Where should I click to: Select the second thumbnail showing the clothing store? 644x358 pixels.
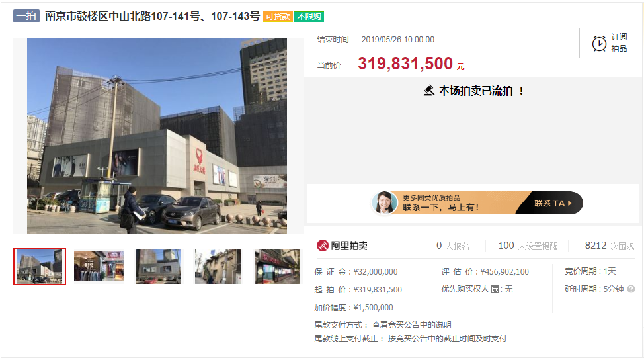[x=99, y=267]
